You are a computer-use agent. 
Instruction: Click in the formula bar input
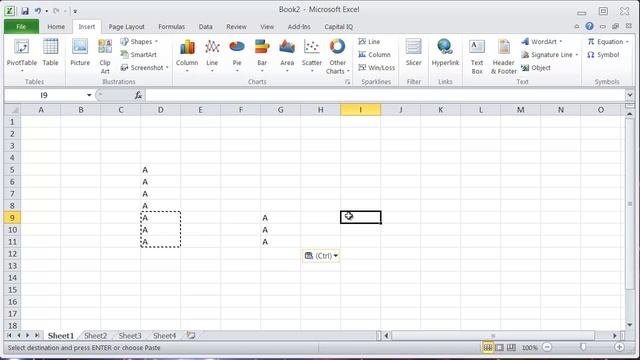point(385,95)
